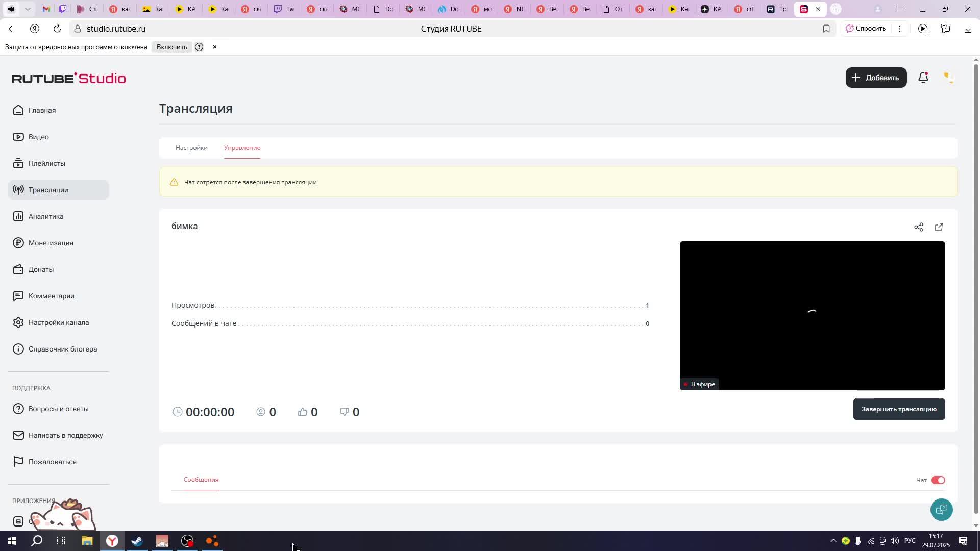Open notifications bell icon

(x=923, y=78)
